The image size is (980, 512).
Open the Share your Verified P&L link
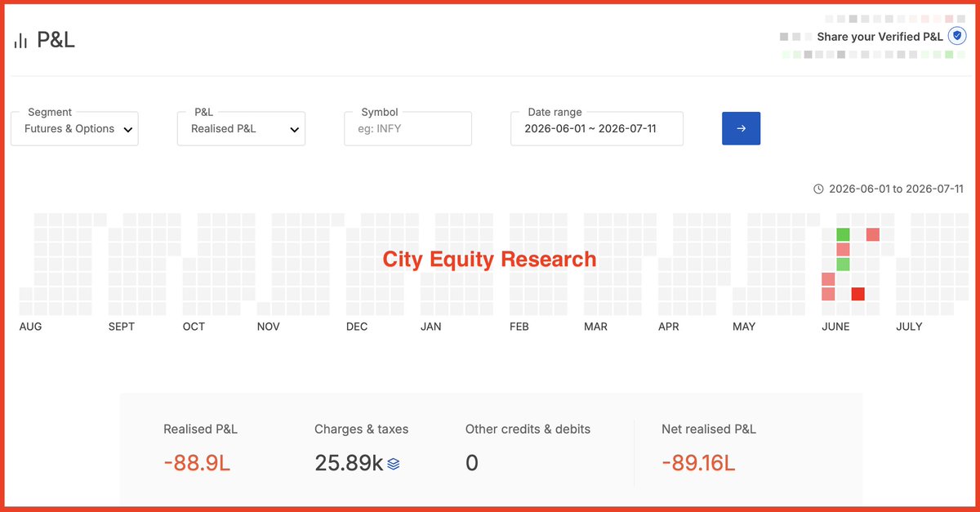pyautogui.click(x=880, y=37)
